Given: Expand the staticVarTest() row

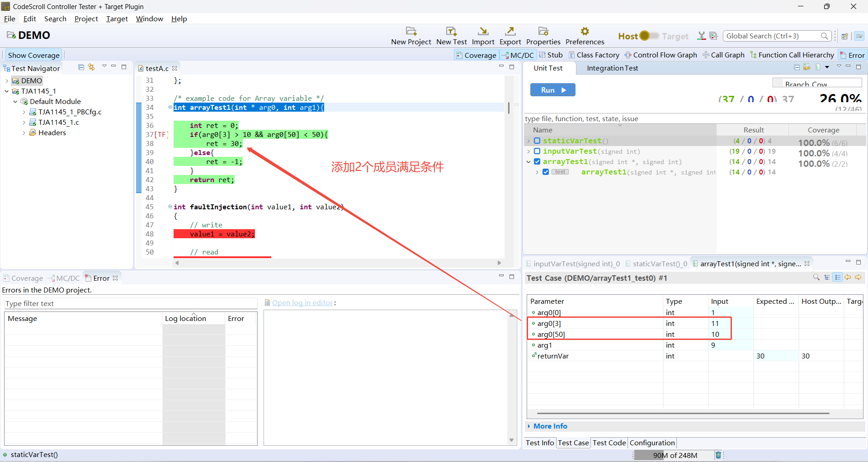Looking at the screenshot, I should click(528, 141).
